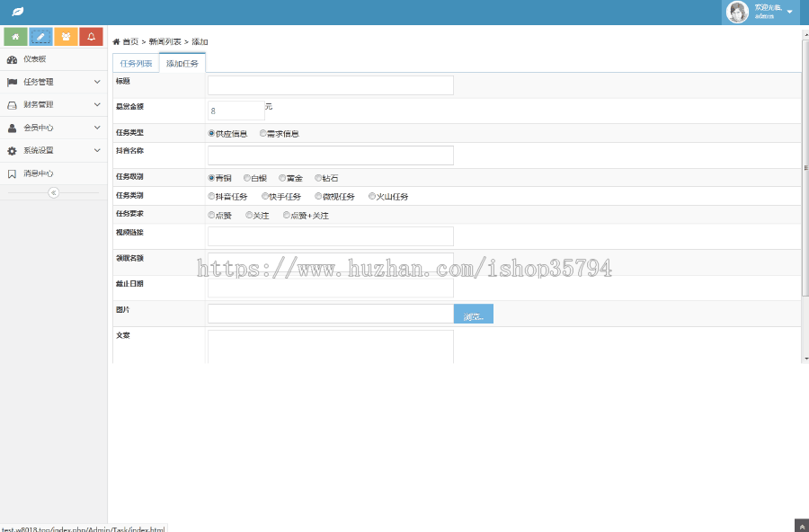Select the 白银 level radio button

tap(246, 178)
